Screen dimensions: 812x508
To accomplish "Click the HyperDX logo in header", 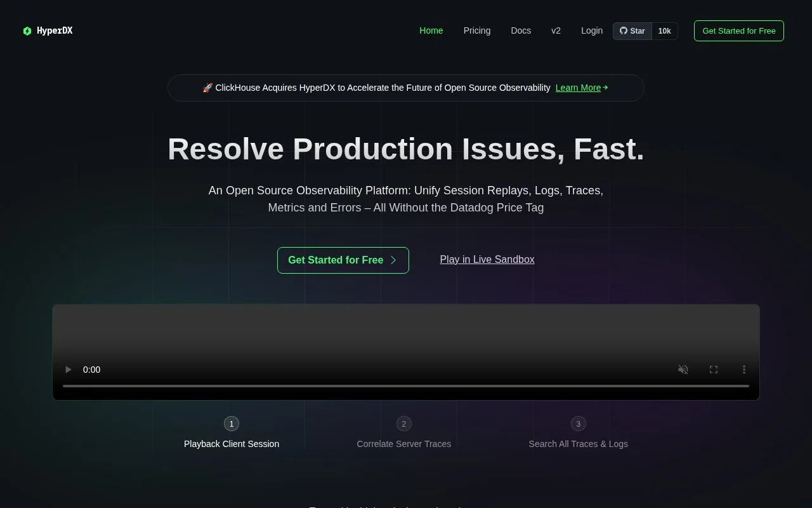I will pos(48,30).
